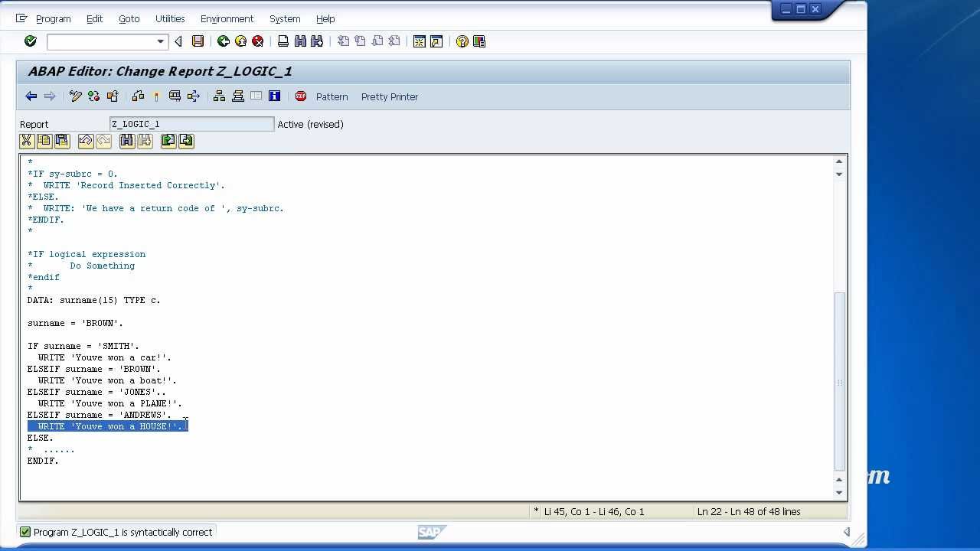The height and width of the screenshot is (551, 980).
Task: Click the SAP window menu icon left of Program
Action: (21, 18)
